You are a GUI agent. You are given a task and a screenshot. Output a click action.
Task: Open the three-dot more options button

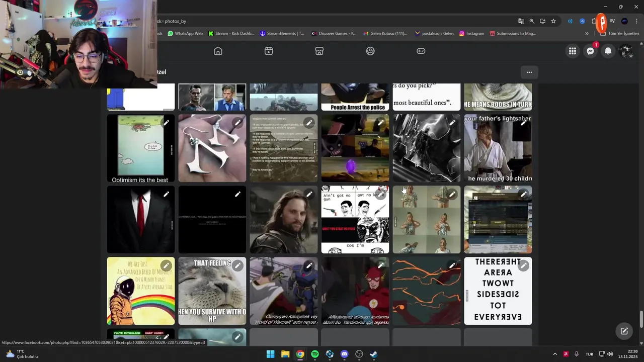tap(529, 72)
